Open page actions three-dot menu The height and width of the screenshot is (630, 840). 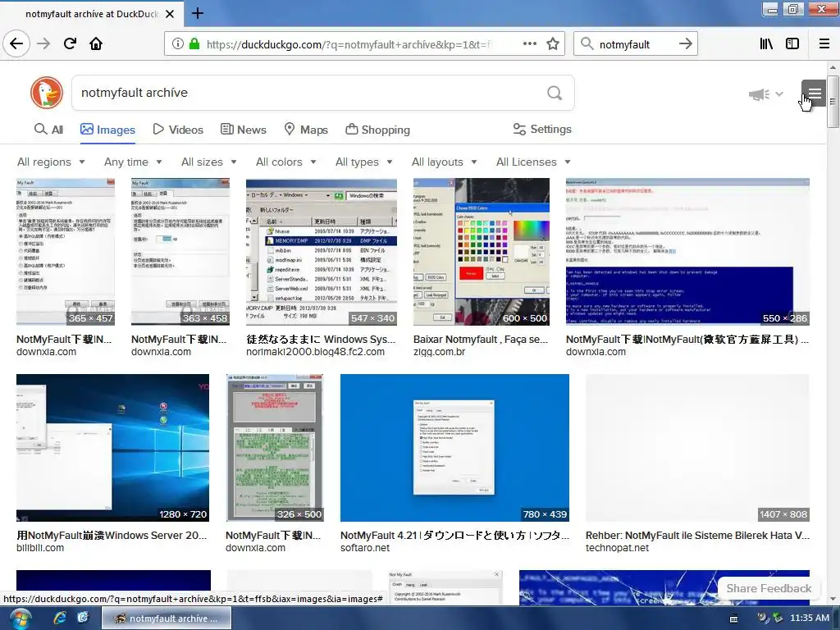(x=529, y=44)
